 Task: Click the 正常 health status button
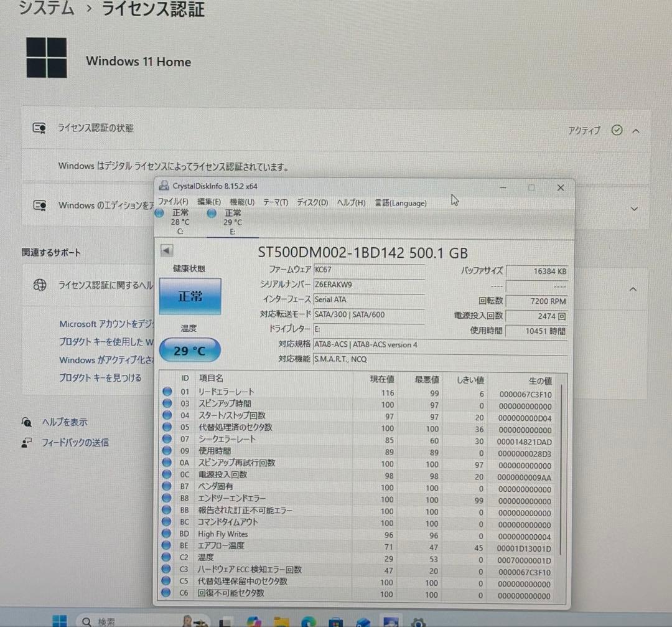190,296
